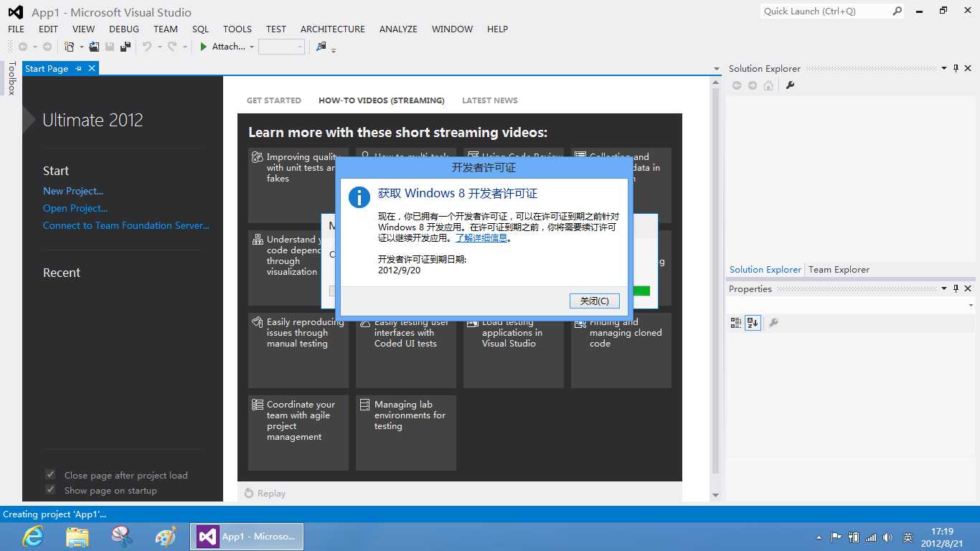Click the Save All toolbar icon

pyautogui.click(x=126, y=47)
